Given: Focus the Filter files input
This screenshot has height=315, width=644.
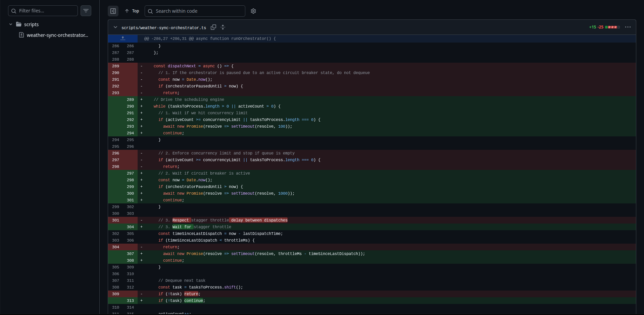Looking at the screenshot, I should coord(43,11).
